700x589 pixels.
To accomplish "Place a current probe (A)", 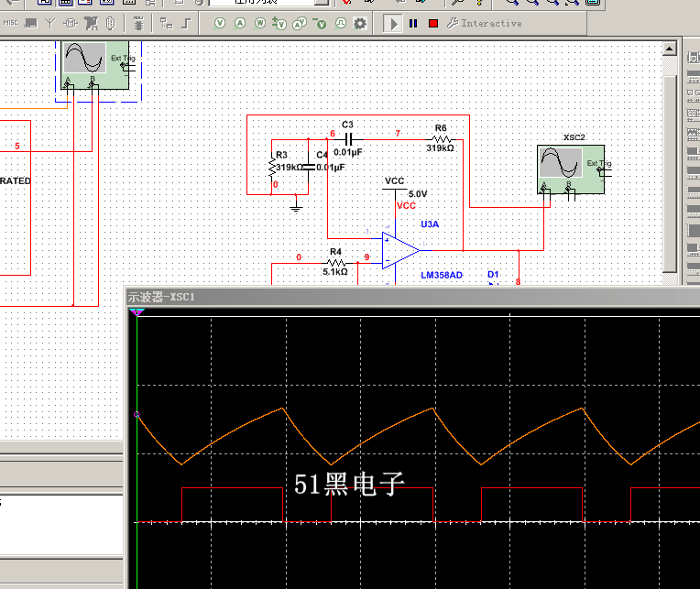I will click(x=240, y=23).
